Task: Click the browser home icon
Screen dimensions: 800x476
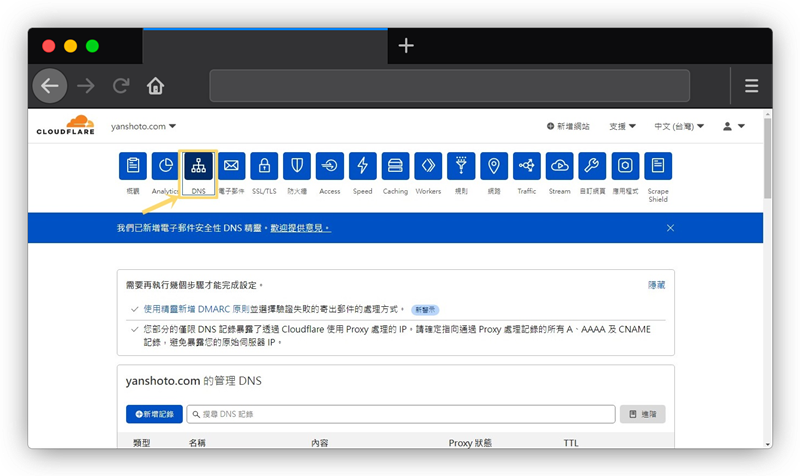Action: tap(156, 86)
